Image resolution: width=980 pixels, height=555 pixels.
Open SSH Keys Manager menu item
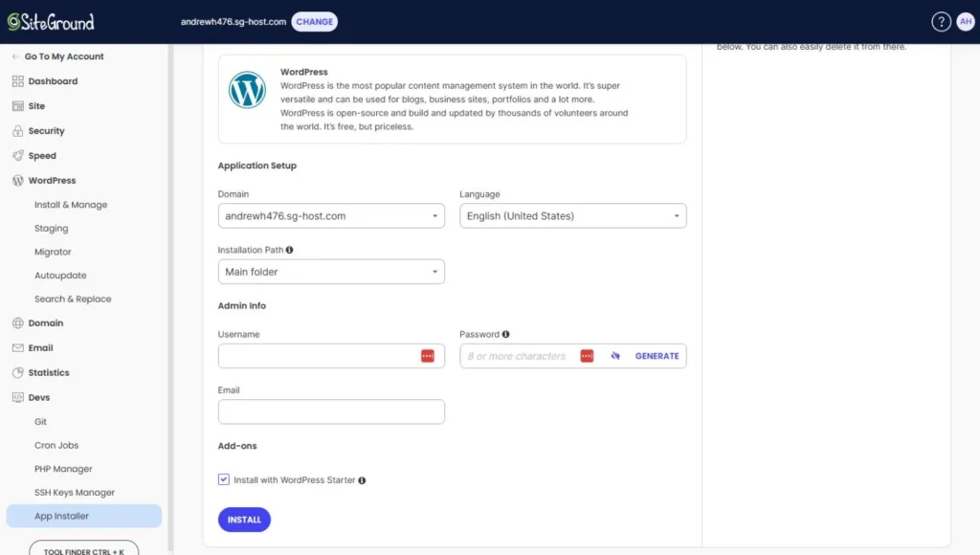point(75,493)
